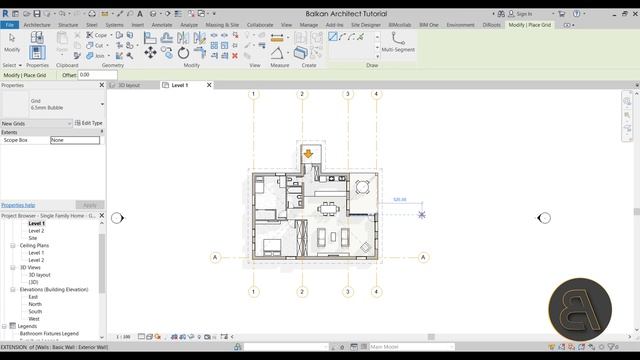The image size is (640, 360).
Task: Click the Trim/Extend to Corner icon
Action: coord(200,53)
